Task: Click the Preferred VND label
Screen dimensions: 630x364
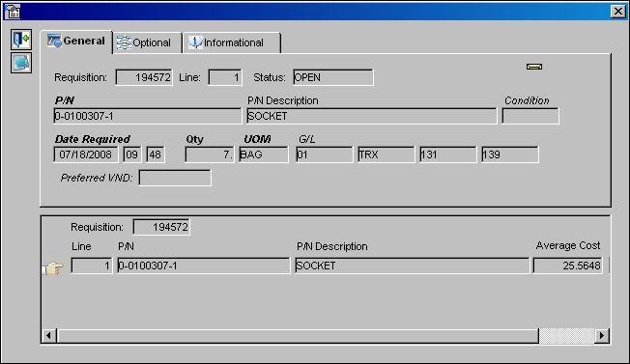Action: (97, 178)
